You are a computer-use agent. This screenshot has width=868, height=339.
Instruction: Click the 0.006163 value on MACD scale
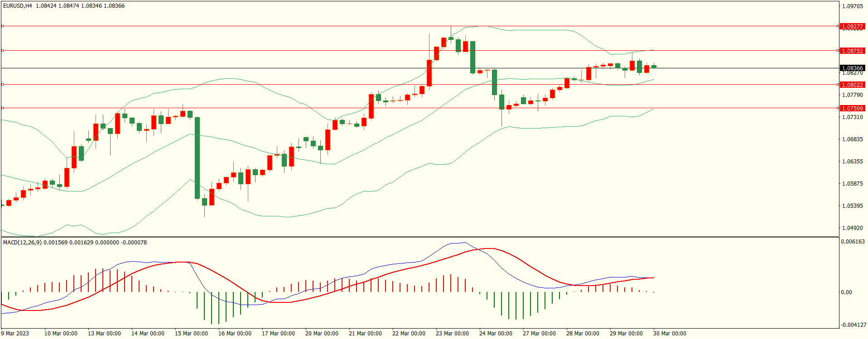click(x=852, y=242)
